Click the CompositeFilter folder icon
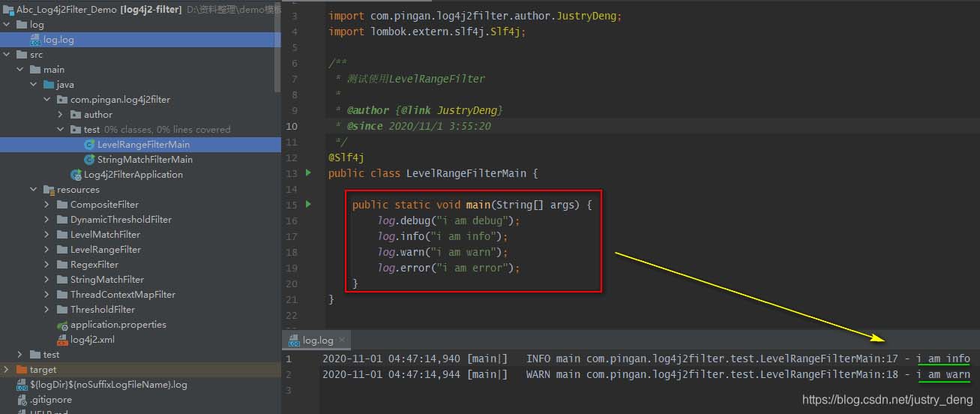 63,205
